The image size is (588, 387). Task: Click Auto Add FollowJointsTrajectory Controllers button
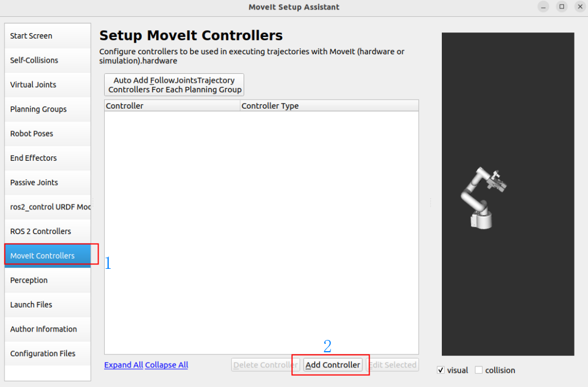pos(174,85)
